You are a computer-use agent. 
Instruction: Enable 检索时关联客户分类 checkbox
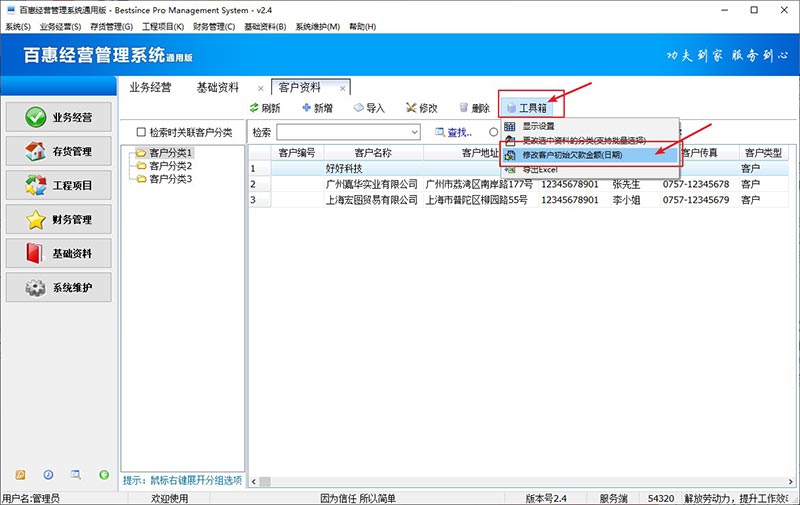click(141, 132)
